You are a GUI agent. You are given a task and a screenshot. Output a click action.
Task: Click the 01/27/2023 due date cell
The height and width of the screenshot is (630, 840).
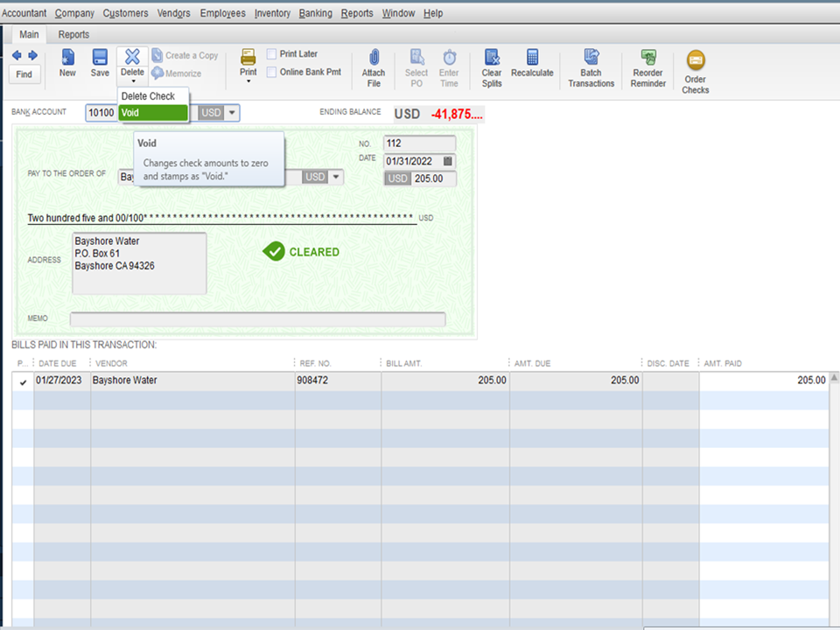(x=62, y=381)
